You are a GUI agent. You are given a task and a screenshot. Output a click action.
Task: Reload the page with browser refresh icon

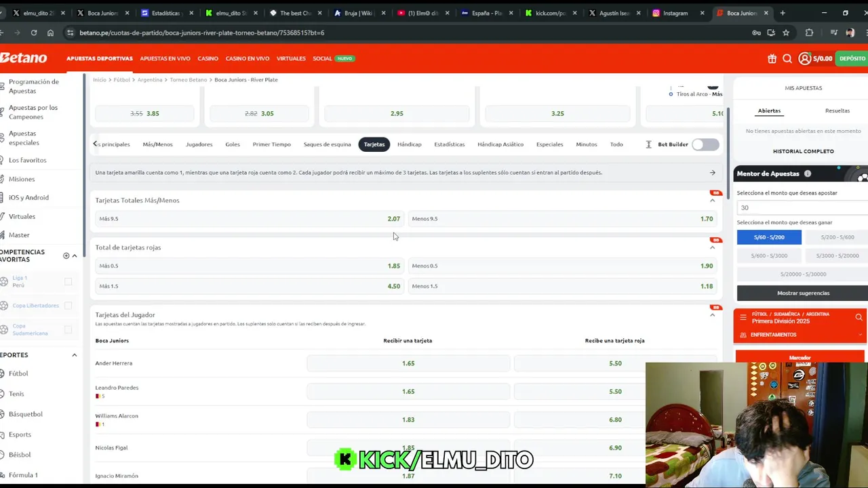click(x=34, y=33)
